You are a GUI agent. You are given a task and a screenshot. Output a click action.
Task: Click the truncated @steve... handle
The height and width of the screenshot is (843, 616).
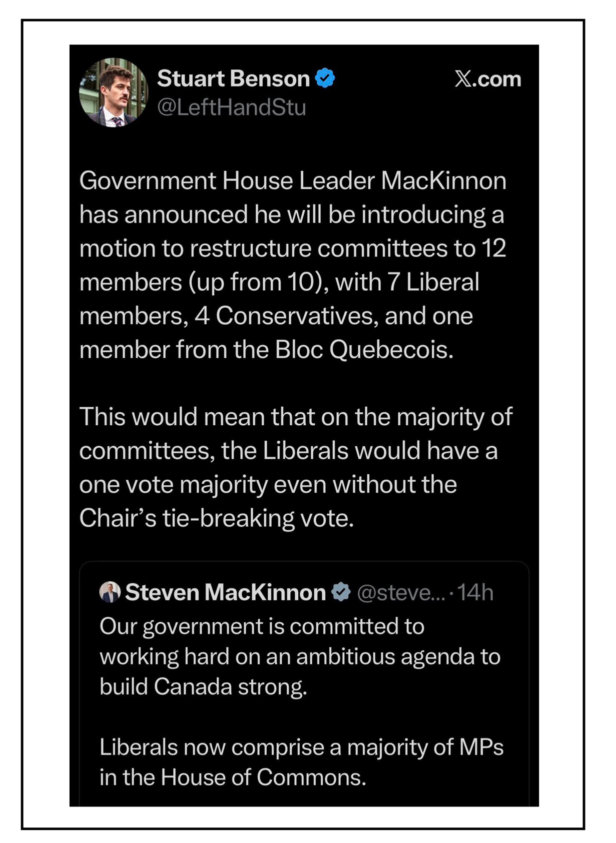(x=400, y=593)
